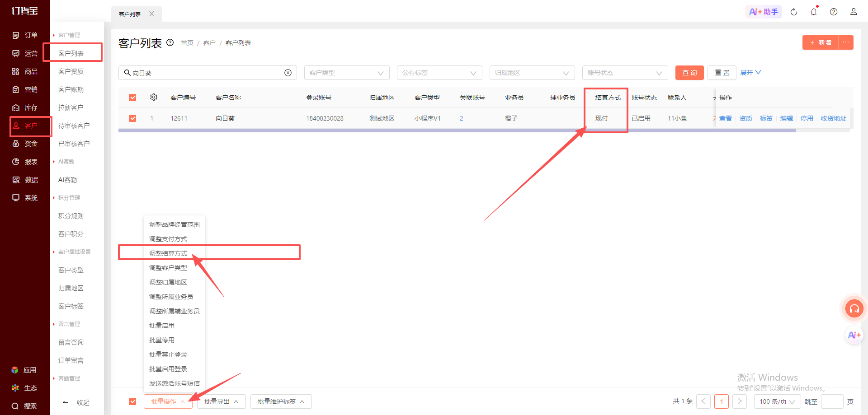
Task: Toggle the bottom select-all checkbox
Action: coord(132,401)
